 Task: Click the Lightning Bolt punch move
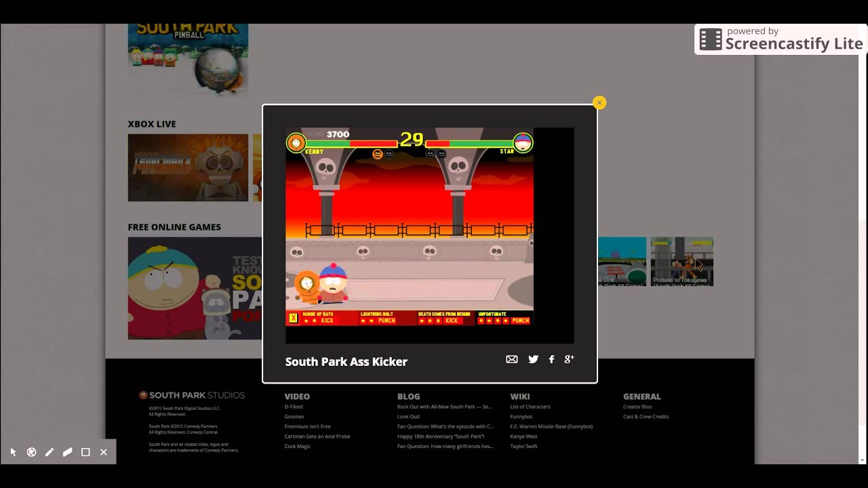click(x=387, y=318)
